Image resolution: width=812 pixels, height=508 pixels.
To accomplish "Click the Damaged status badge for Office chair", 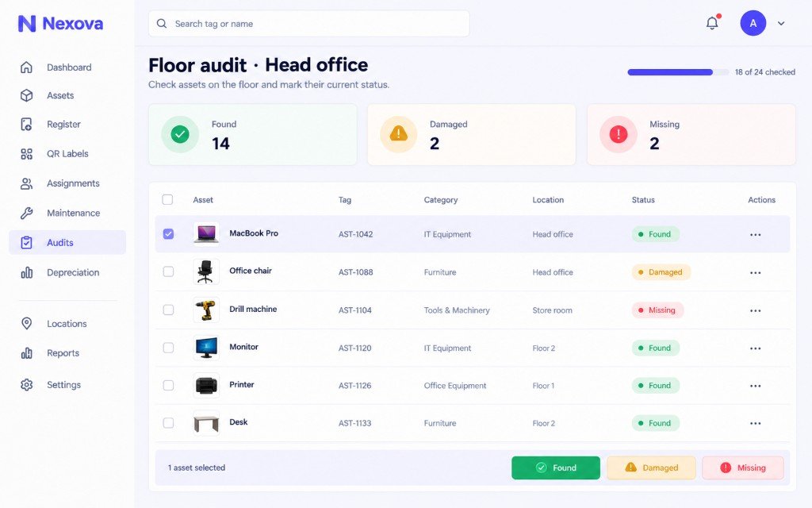I will 661,272.
